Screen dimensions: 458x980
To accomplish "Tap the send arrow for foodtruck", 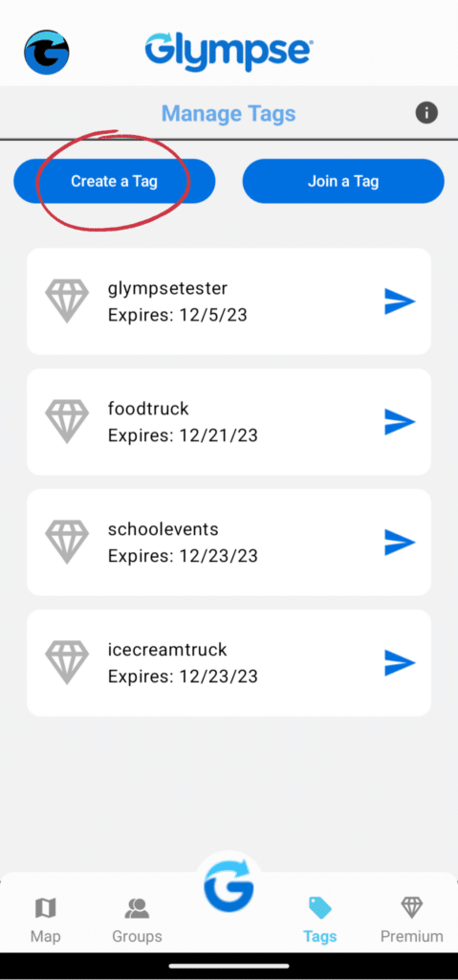I will [400, 422].
